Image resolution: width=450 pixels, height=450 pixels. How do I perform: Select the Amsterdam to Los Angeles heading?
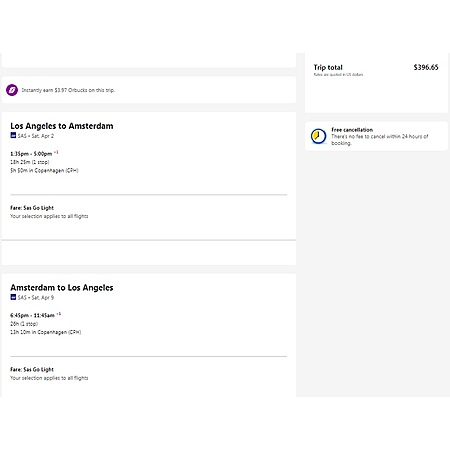pos(62,288)
